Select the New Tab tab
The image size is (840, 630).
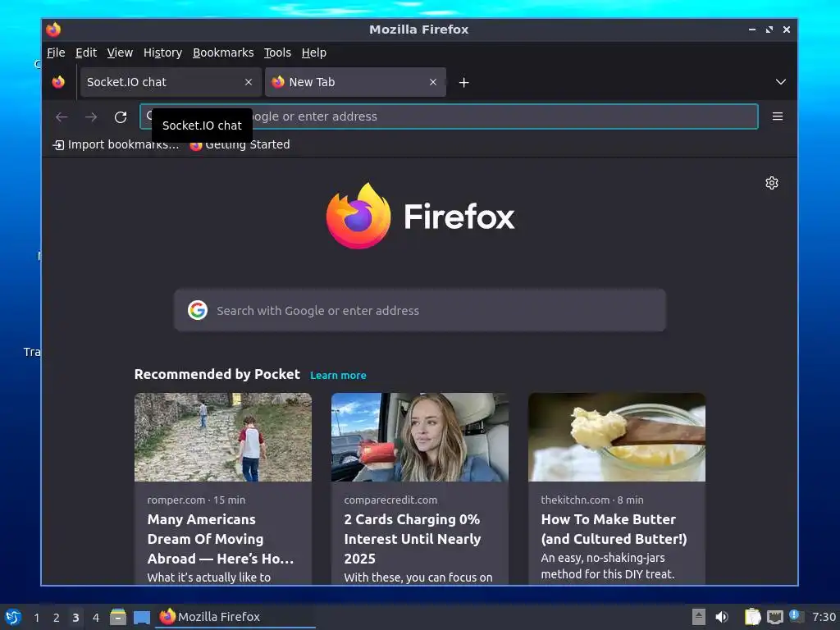click(355, 82)
